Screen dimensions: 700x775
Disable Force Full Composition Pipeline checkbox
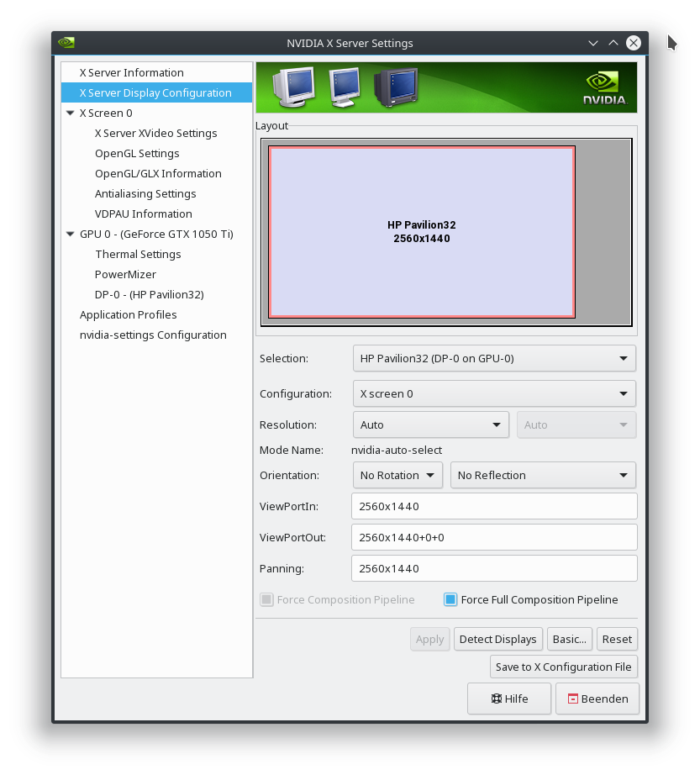450,599
